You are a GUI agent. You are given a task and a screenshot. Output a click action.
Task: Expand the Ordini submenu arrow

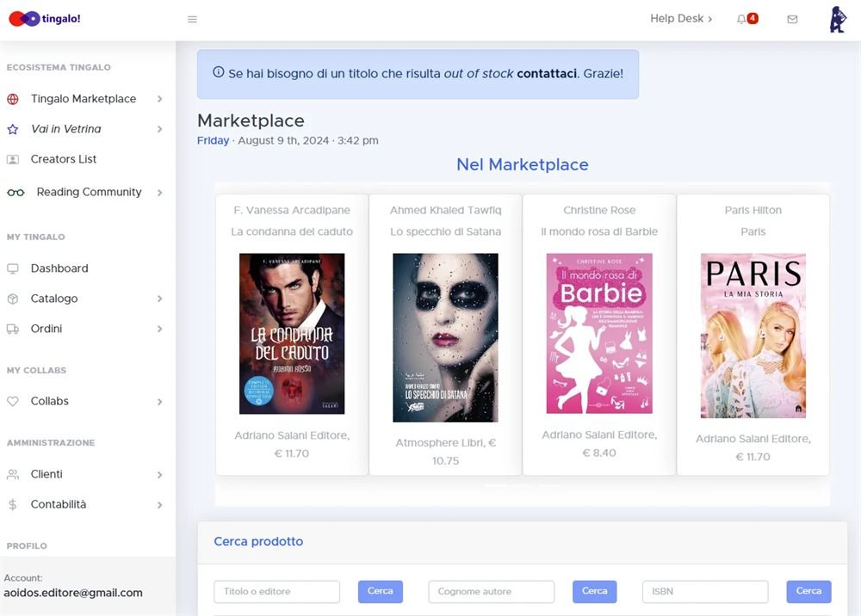click(160, 330)
